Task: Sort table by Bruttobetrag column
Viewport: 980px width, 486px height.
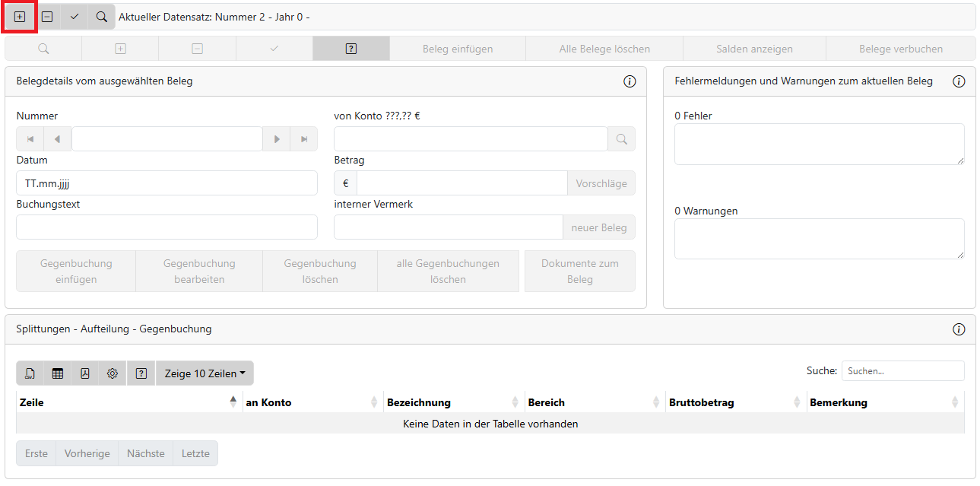Action: coord(734,402)
